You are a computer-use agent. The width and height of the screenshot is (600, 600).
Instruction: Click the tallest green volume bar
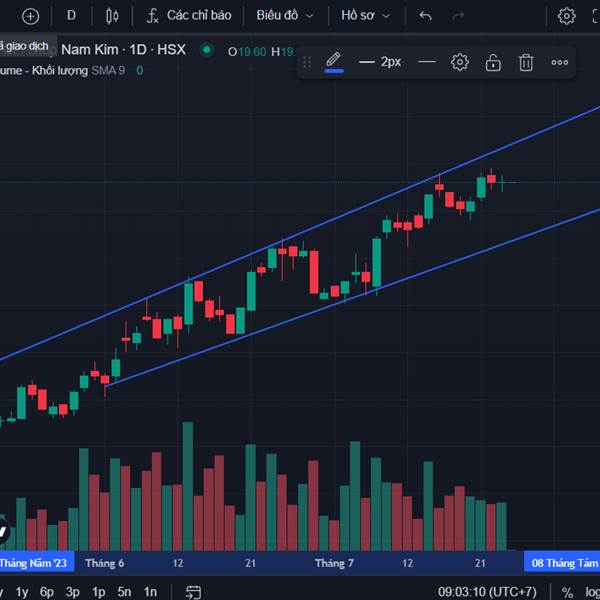click(188, 486)
